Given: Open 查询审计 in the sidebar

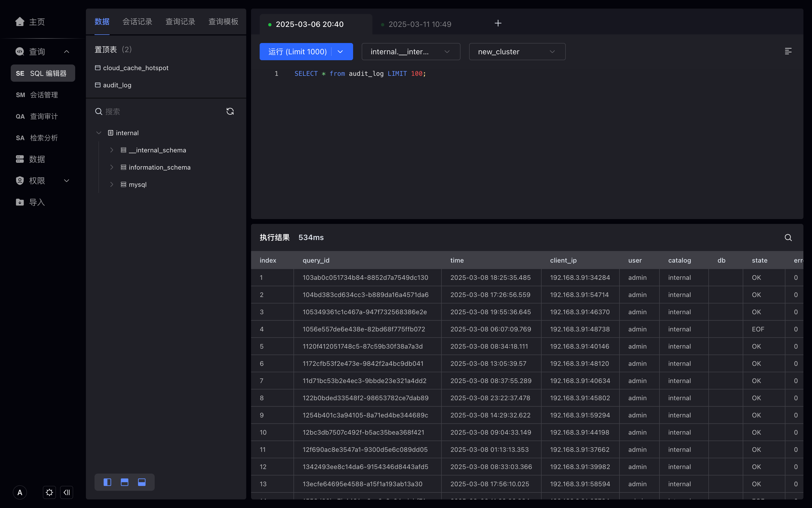Looking at the screenshot, I should click(43, 116).
